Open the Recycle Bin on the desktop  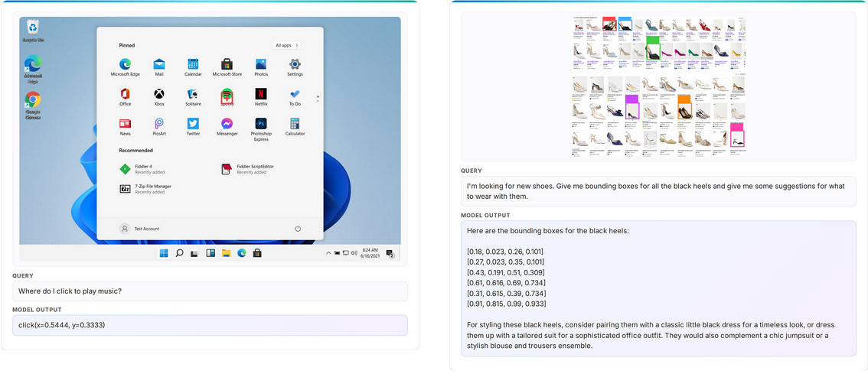click(33, 30)
